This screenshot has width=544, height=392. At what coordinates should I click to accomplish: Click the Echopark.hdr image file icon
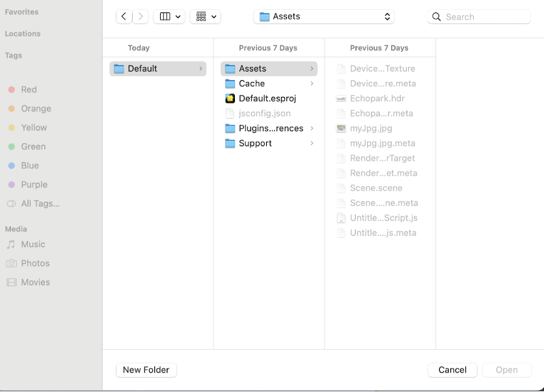341,98
